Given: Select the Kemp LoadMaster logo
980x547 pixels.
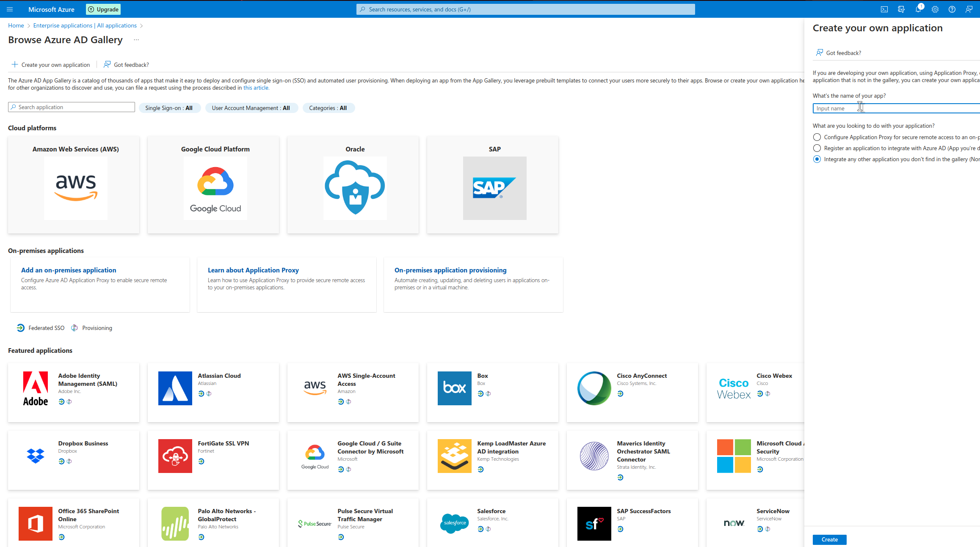Looking at the screenshot, I should pyautogui.click(x=455, y=456).
